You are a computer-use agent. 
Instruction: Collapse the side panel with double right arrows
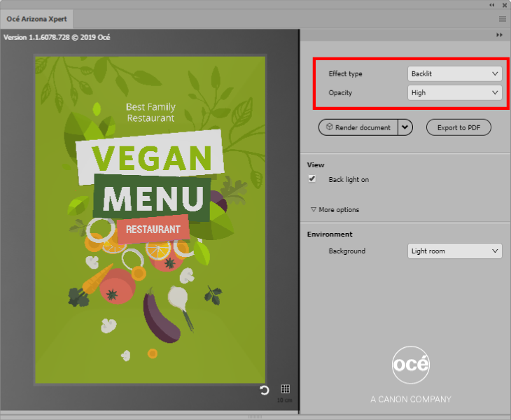click(x=500, y=35)
